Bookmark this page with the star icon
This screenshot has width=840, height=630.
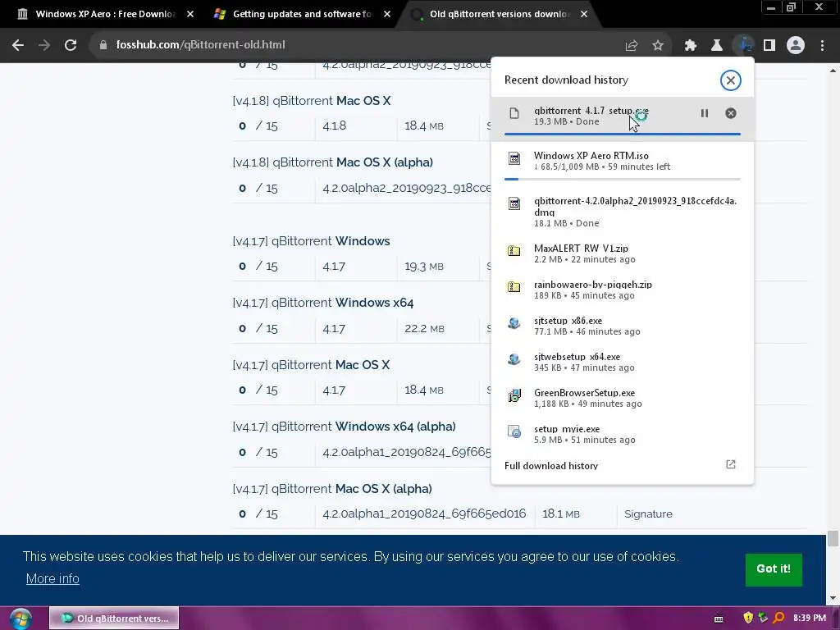pos(658,46)
